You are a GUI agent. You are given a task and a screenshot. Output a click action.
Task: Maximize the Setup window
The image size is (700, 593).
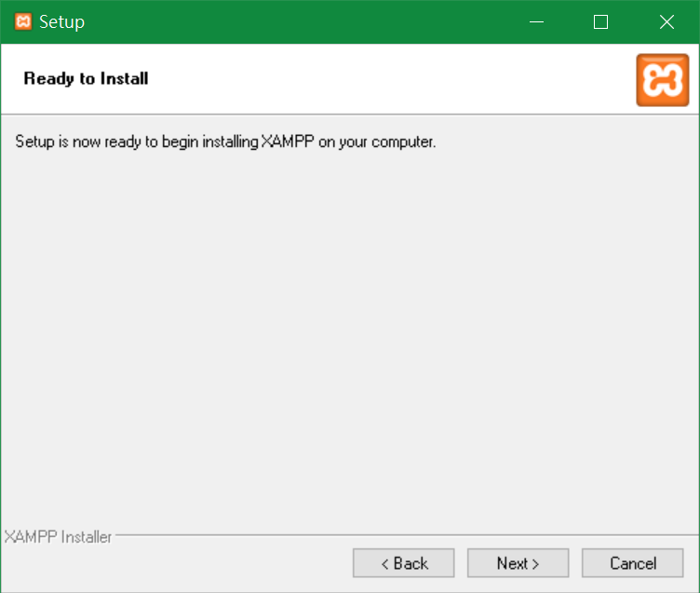601,22
